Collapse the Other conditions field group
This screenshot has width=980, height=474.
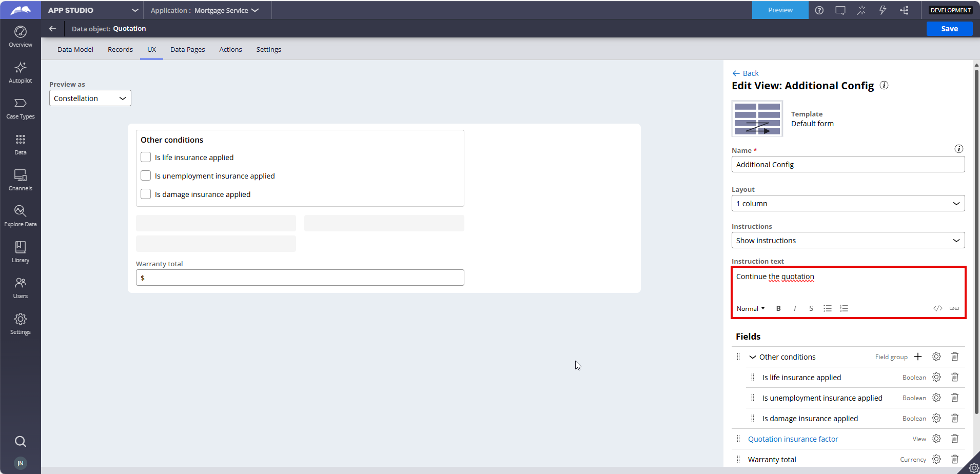tap(753, 357)
